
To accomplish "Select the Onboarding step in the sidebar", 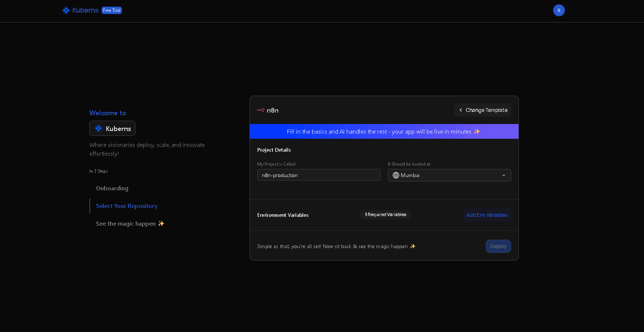I will coord(112,188).
